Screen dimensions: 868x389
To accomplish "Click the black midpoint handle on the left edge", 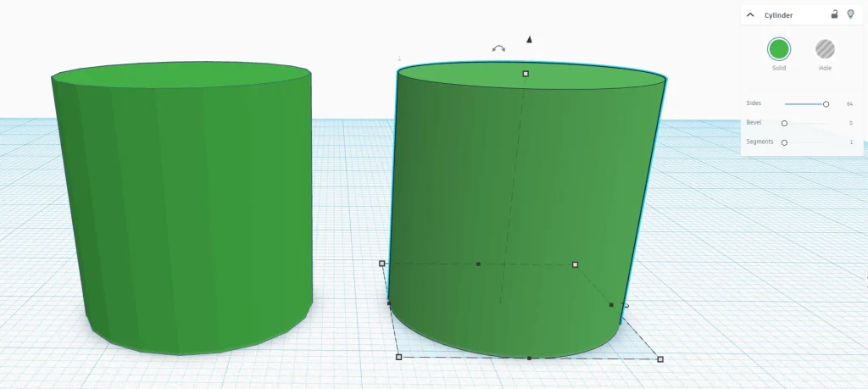I will [388, 303].
